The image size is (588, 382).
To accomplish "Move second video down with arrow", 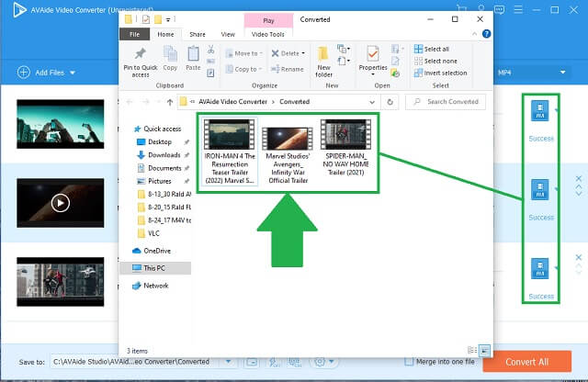I will 579,194.
